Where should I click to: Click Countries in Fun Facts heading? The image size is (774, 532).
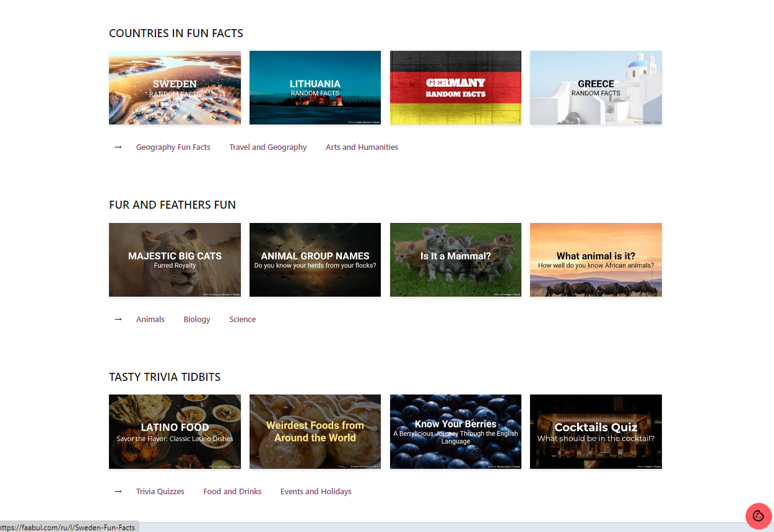[x=176, y=33]
